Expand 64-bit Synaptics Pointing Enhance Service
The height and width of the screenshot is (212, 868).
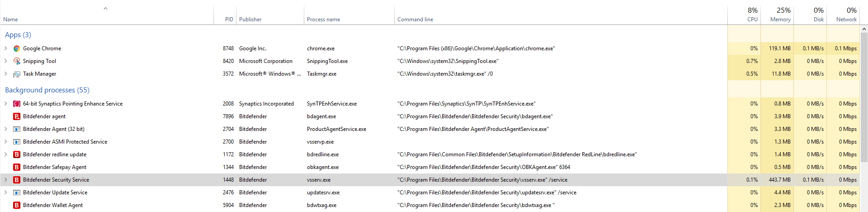click(5, 104)
